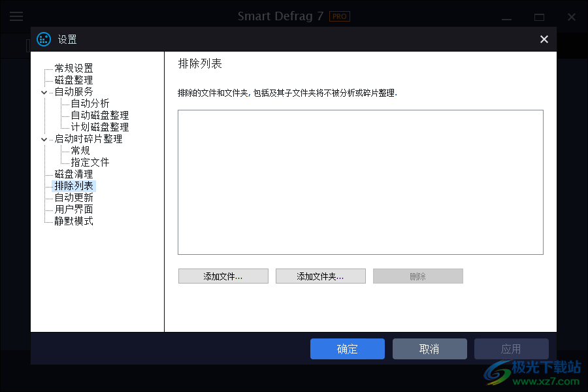Select the 自动服务 category
588x392 pixels.
coord(74,91)
